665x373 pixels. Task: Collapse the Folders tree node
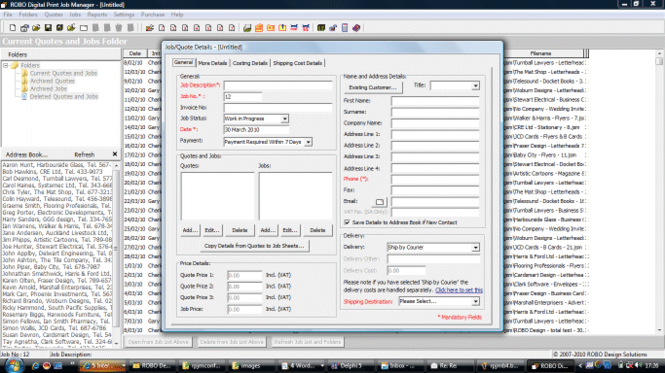[x=6, y=65]
